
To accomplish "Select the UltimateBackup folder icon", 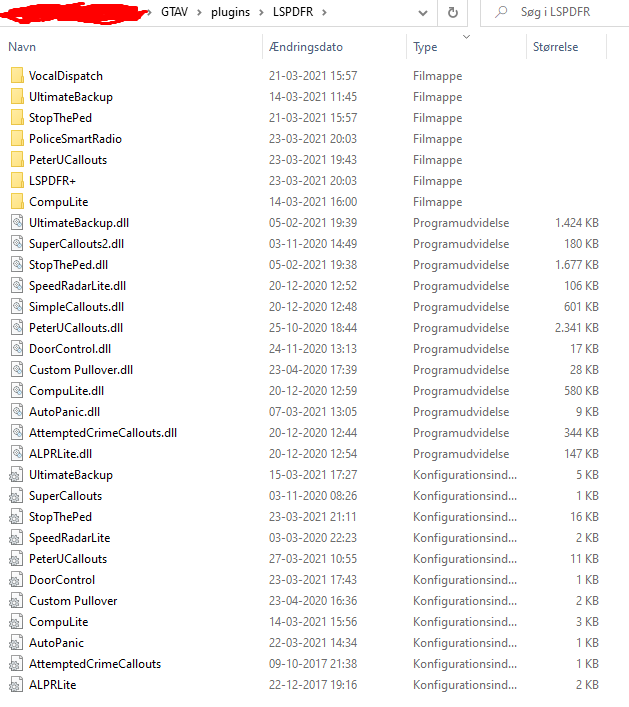I will click(17, 96).
